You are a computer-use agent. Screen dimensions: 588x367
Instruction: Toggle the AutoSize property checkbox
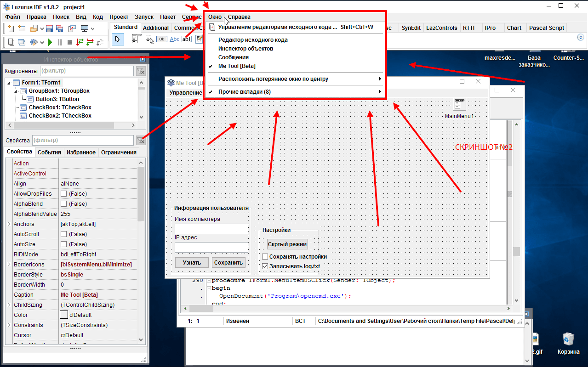click(x=64, y=244)
